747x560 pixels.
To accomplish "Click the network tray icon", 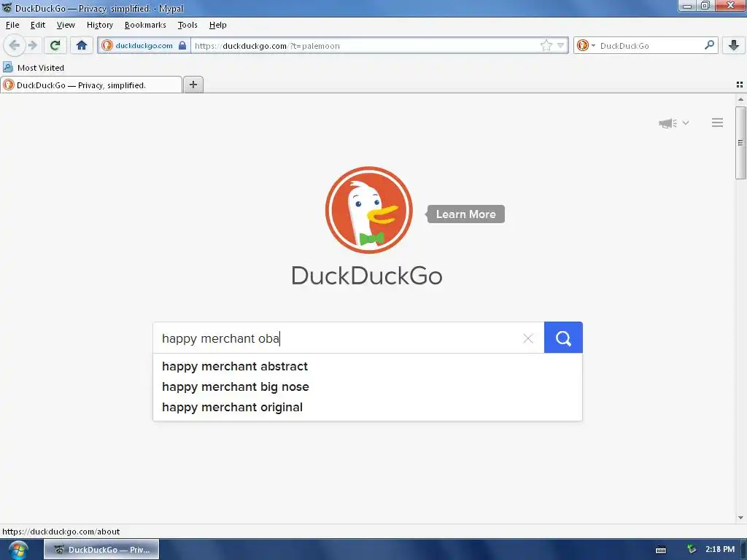I will (x=692, y=550).
